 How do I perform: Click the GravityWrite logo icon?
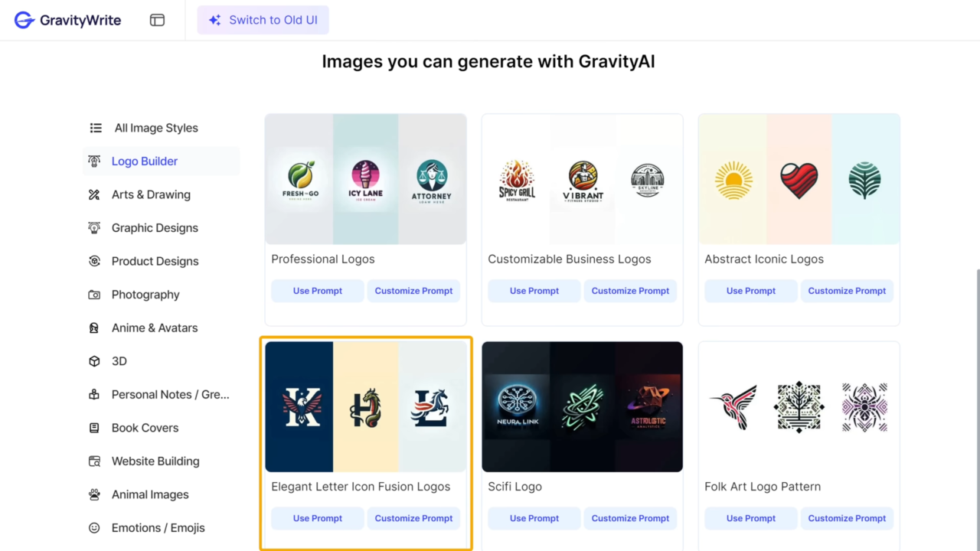(24, 20)
